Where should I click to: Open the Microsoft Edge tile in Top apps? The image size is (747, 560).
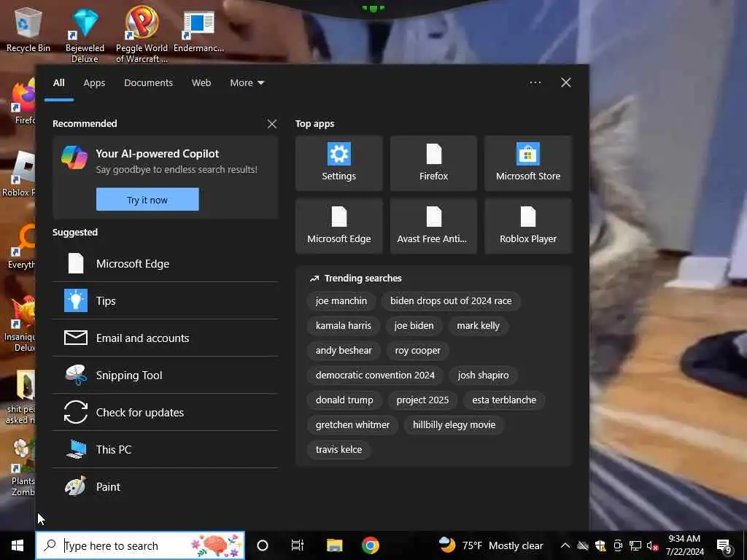click(x=338, y=226)
